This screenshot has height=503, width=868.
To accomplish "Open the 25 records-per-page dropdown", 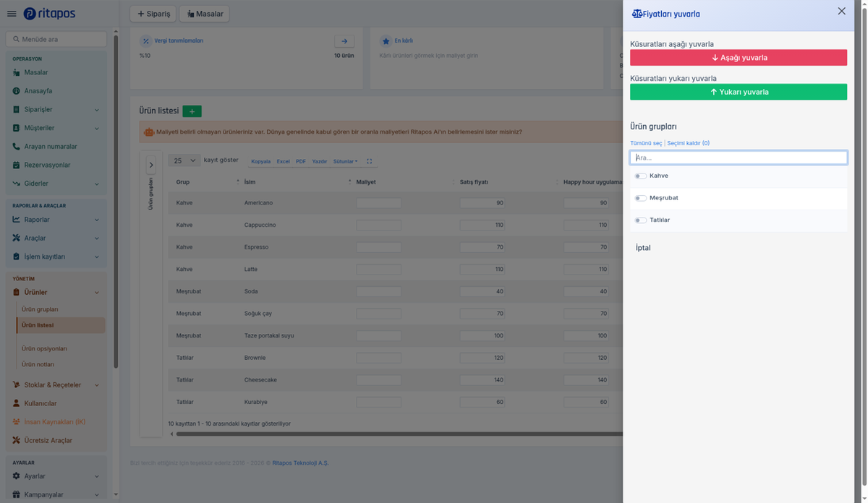I will click(x=184, y=160).
